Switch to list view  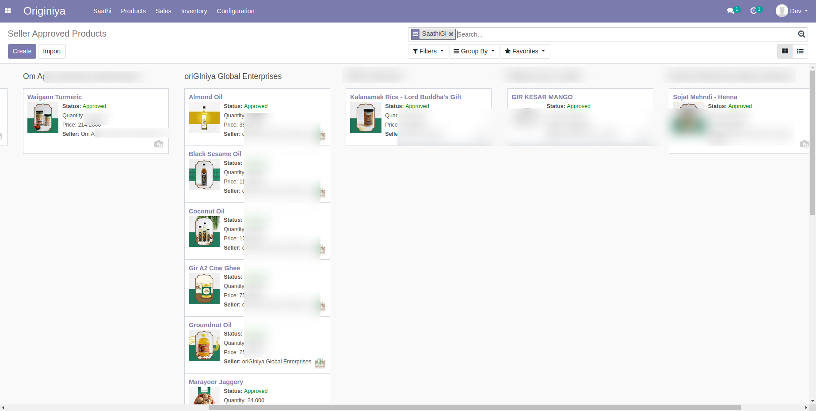point(800,51)
